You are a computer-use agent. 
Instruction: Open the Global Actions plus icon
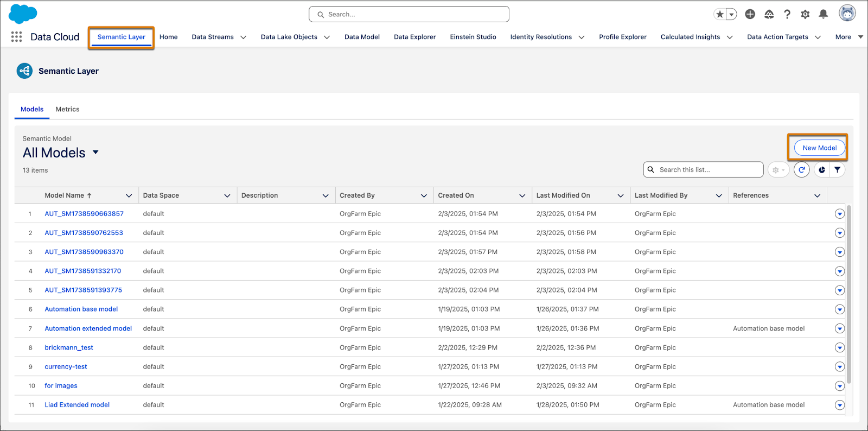coord(750,15)
